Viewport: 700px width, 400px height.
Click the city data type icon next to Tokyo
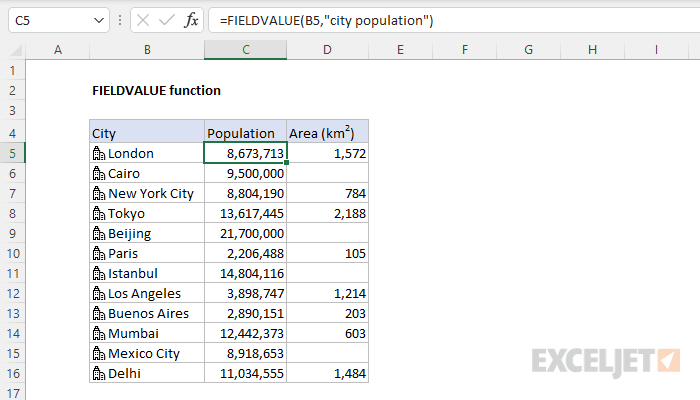(x=99, y=213)
